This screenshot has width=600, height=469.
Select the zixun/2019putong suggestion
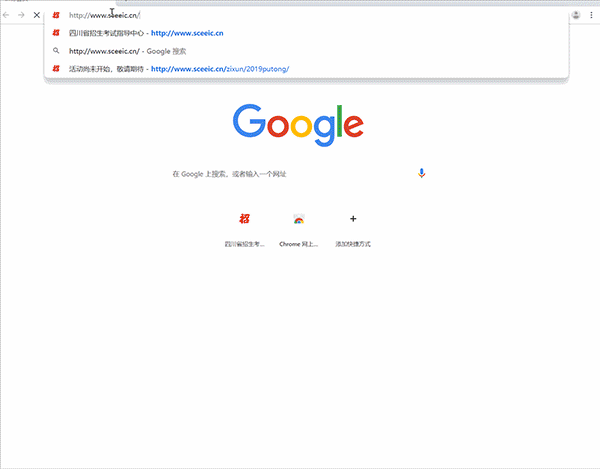pos(306,69)
